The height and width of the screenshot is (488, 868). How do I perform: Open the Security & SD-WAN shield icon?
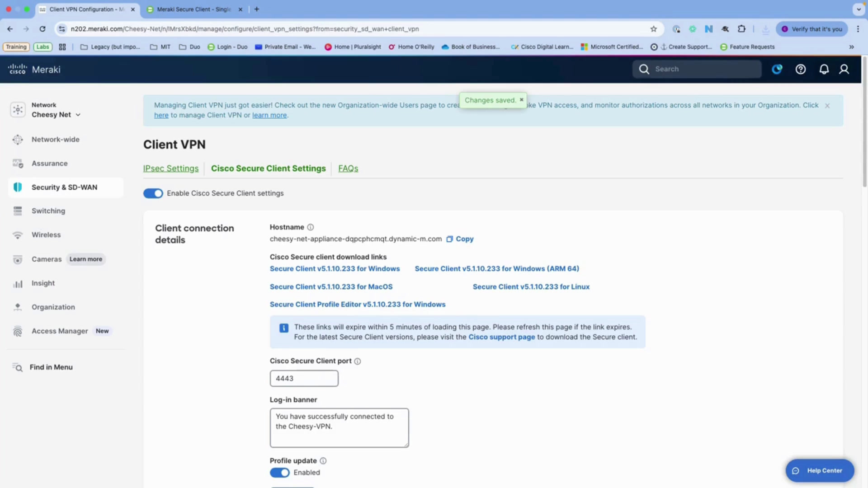coord(18,187)
